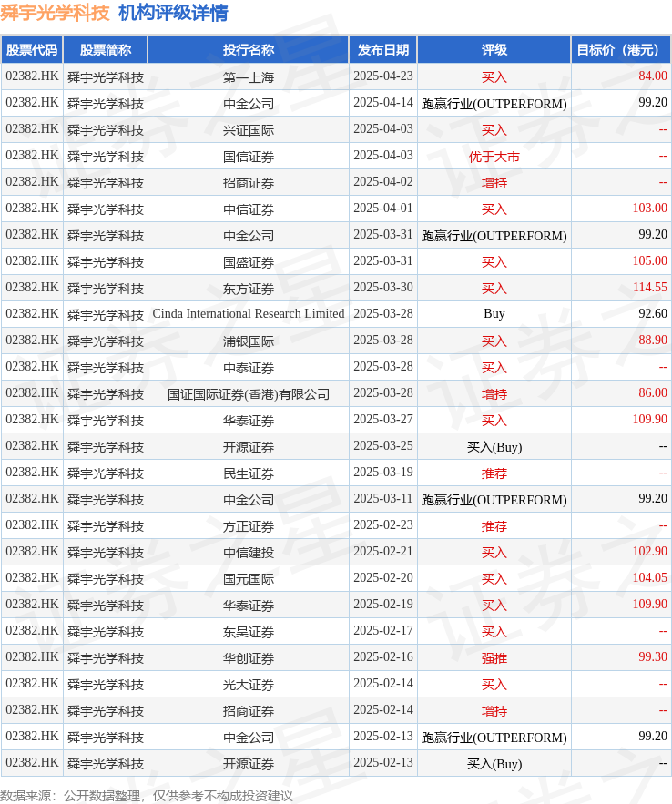Screen dimensions: 672x804
Task: Select the 光大证券 institution cell
Action: coord(249,685)
